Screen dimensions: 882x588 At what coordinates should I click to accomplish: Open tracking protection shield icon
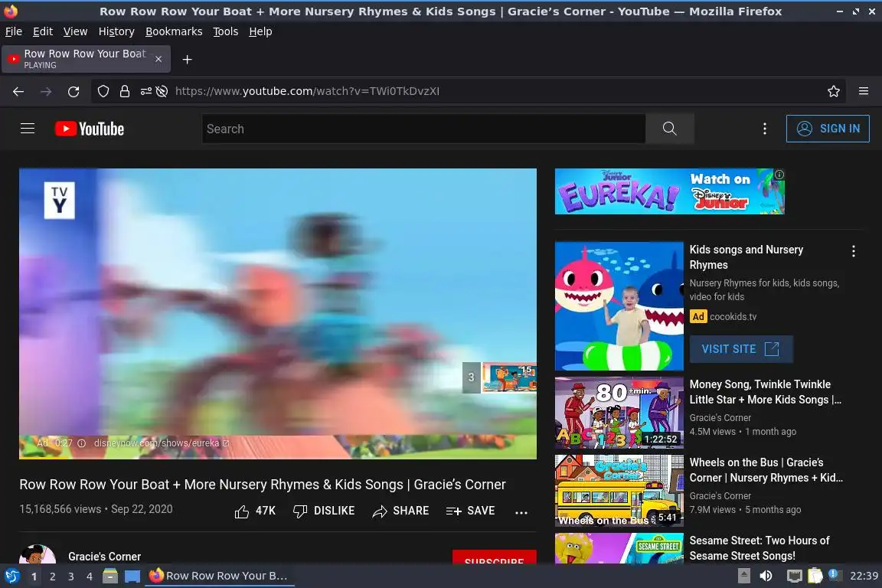click(103, 91)
